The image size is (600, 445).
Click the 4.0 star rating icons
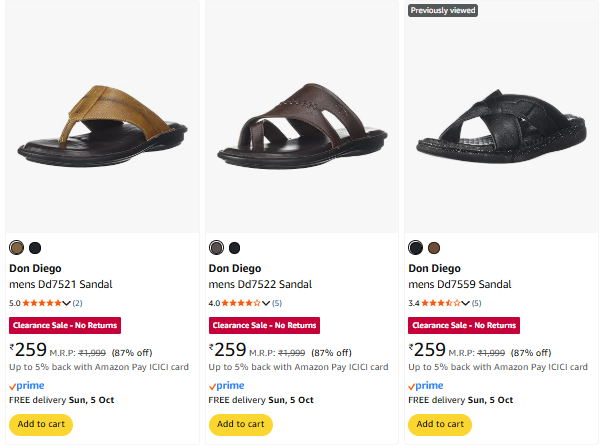pyautogui.click(x=242, y=303)
